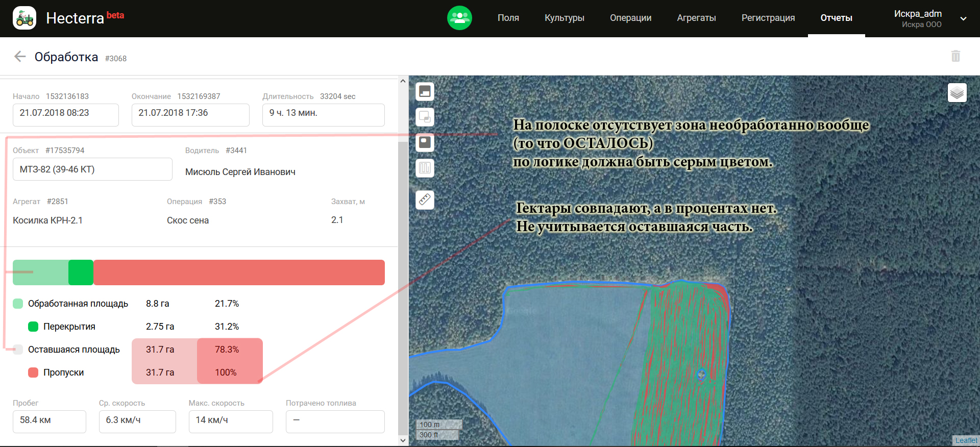
Task: Toggle the processed area map overlay button
Action: pos(425,92)
